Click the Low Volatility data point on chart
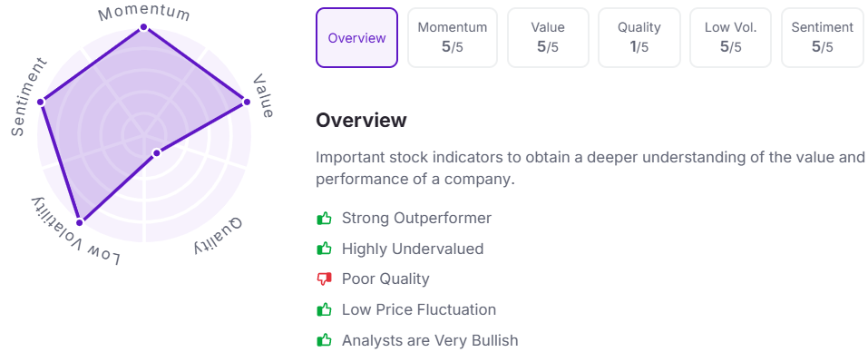The image size is (868, 352). (x=79, y=222)
